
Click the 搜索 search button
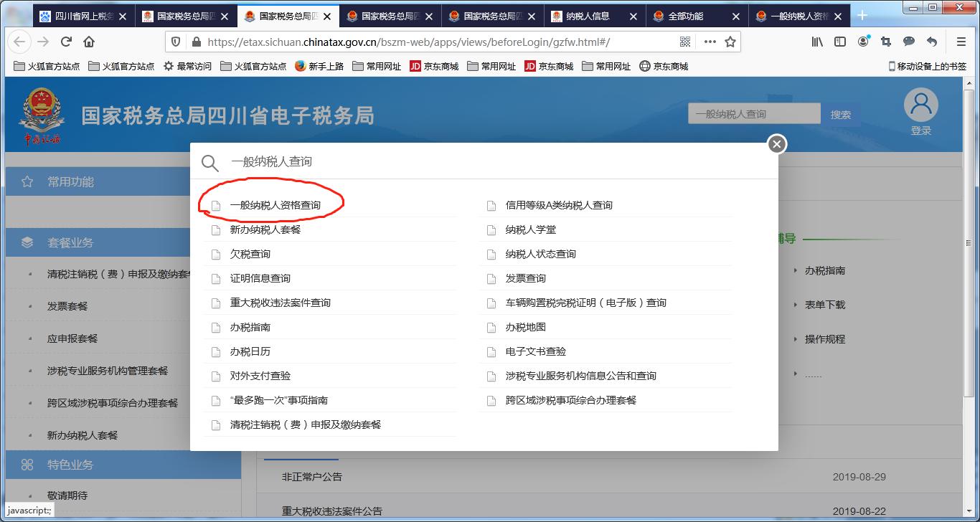pos(842,113)
